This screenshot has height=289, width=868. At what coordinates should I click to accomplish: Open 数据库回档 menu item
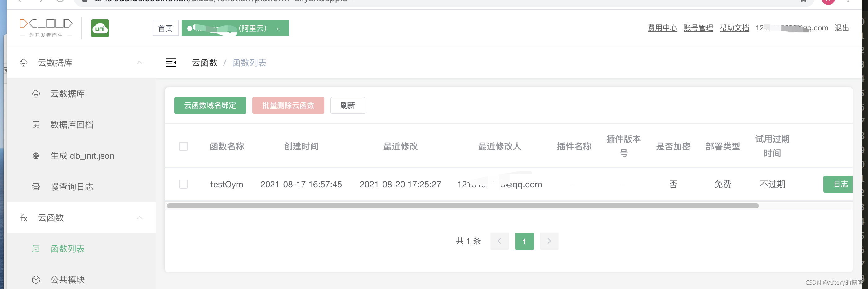[x=81, y=125]
